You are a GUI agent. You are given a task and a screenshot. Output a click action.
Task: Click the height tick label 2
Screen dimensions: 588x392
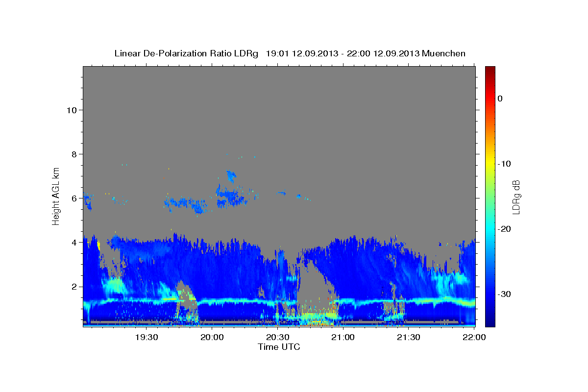click(75, 287)
